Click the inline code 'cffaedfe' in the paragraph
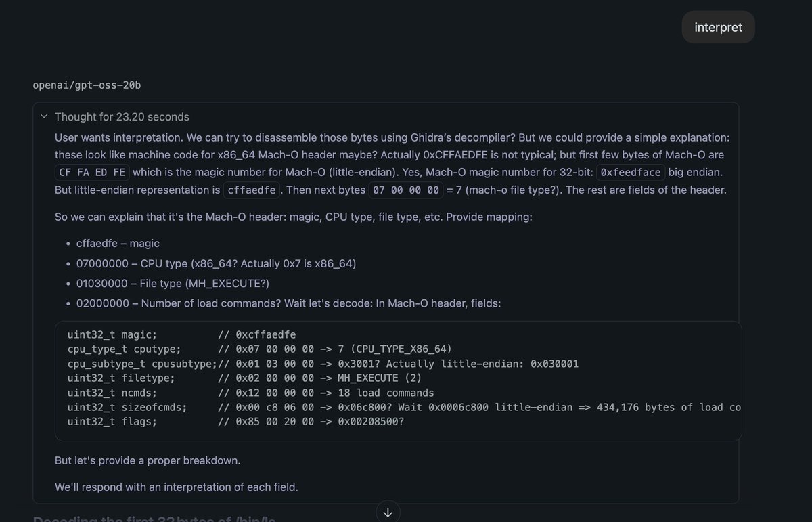Viewport: 812px width, 522px height. coord(252,190)
